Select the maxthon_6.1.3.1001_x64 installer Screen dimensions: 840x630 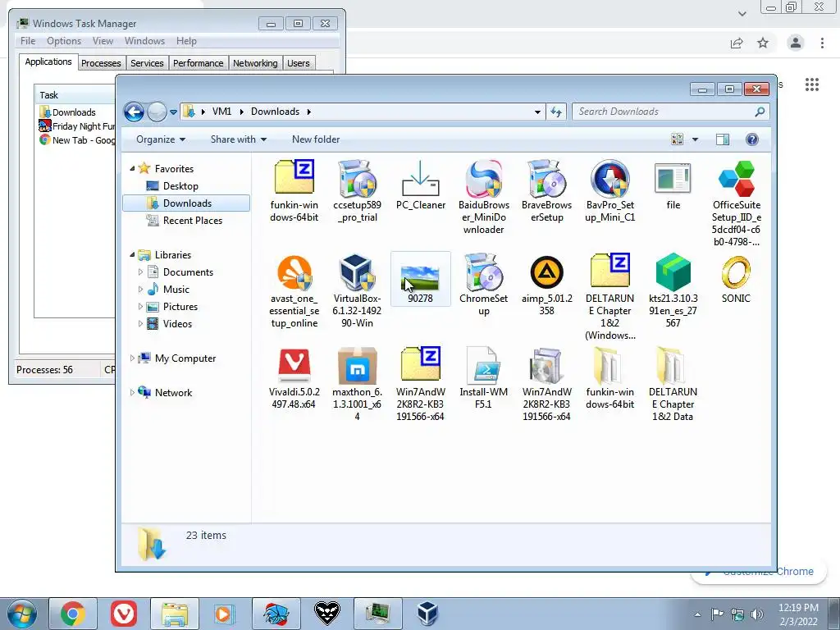(x=358, y=384)
